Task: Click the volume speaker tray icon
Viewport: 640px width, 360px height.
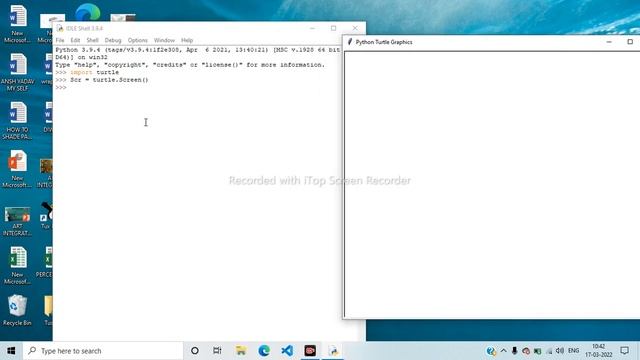Action: (x=560, y=351)
